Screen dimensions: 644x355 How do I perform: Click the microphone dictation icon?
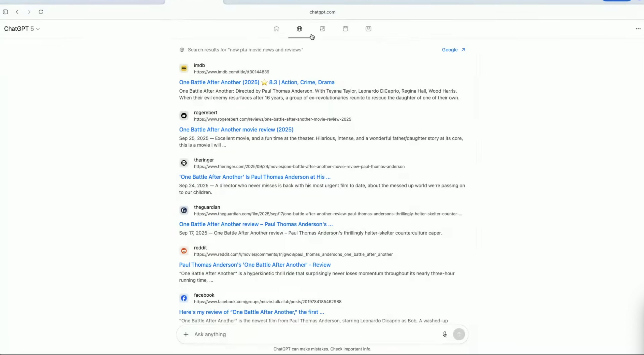point(444,334)
